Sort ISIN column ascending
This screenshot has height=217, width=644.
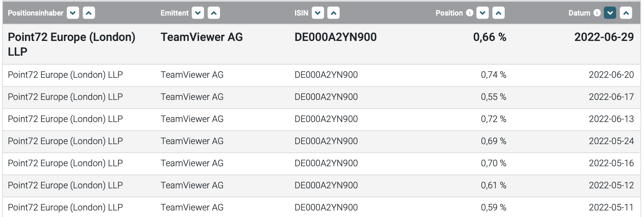(x=333, y=13)
